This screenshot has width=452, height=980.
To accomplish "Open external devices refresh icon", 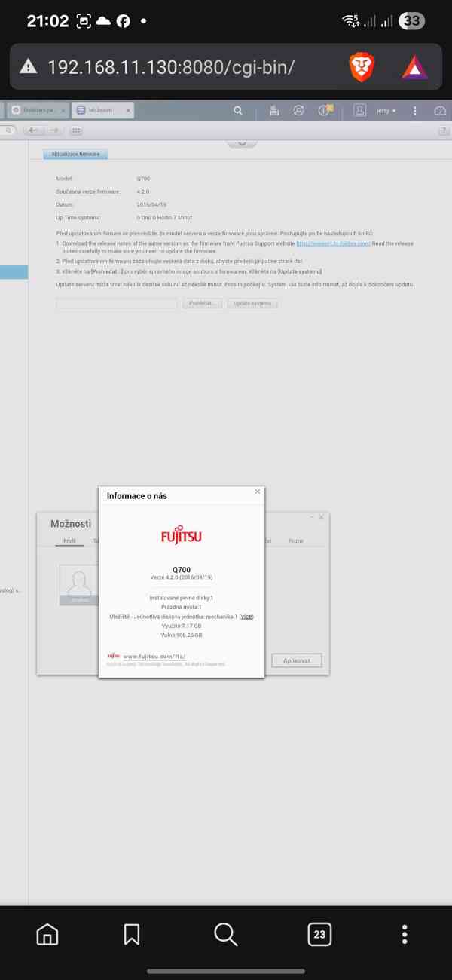I will click(299, 110).
